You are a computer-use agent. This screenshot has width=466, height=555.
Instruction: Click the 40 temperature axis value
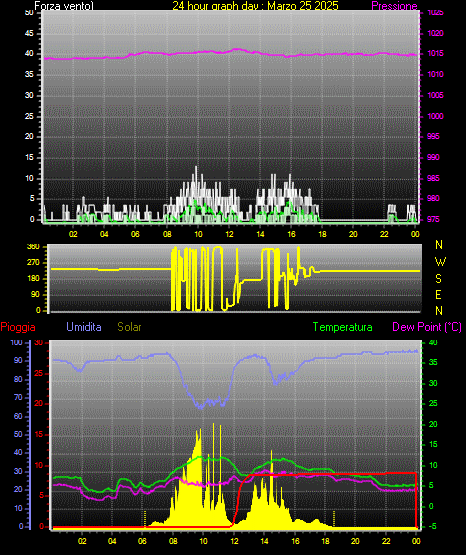pyautogui.click(x=433, y=342)
